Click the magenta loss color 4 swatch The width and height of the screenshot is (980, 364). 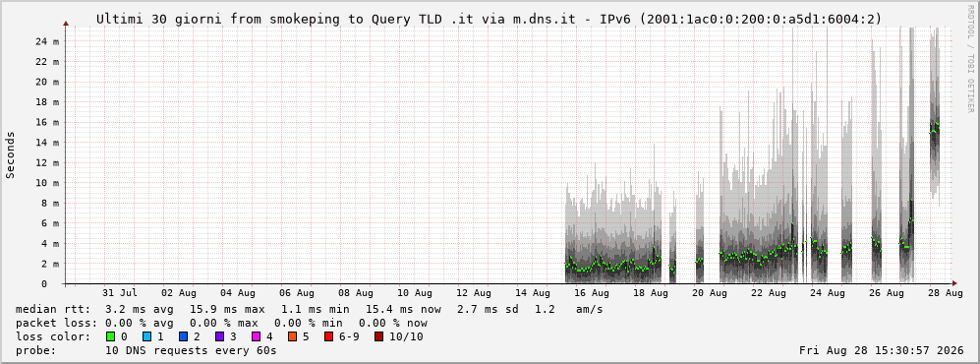point(256,336)
